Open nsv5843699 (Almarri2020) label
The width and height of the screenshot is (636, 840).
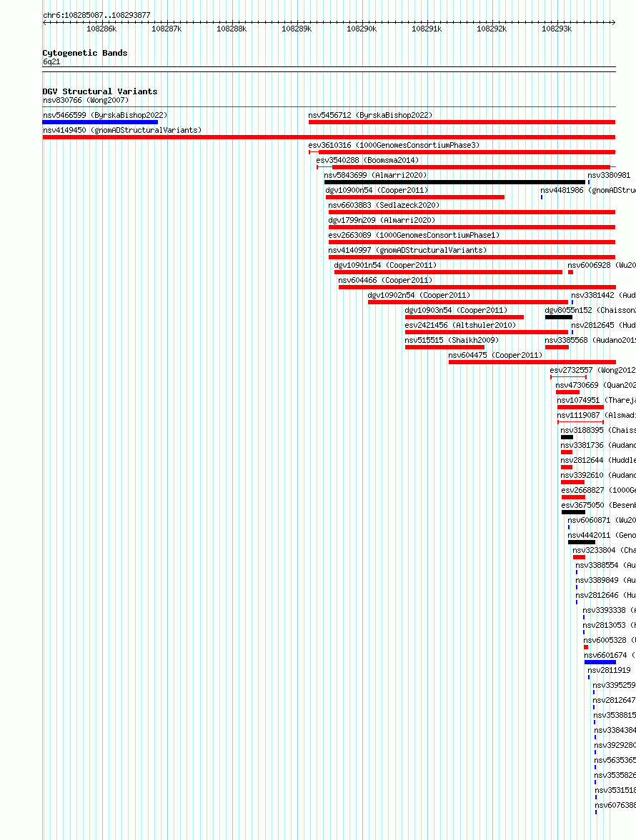tap(376, 175)
